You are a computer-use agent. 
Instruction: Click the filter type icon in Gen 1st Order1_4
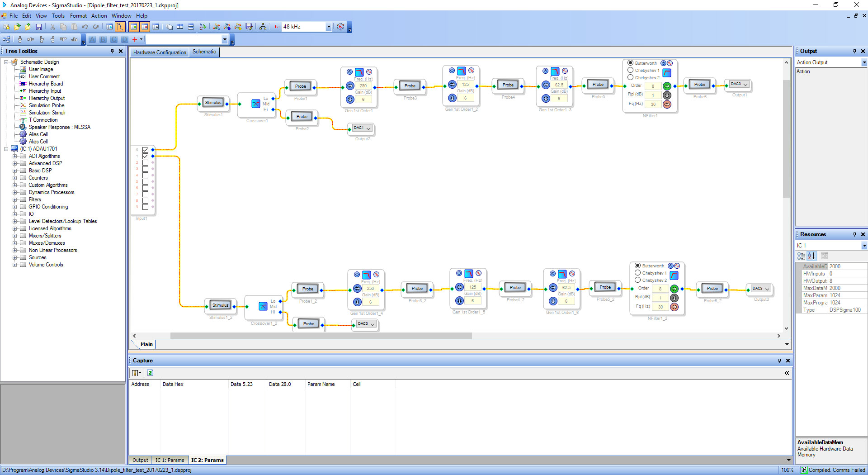click(x=367, y=275)
